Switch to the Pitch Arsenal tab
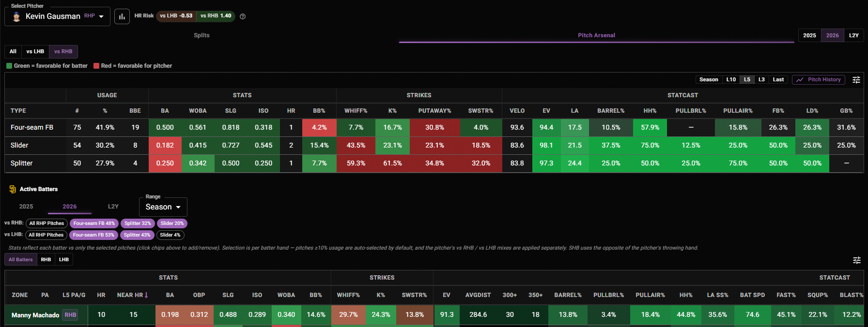This screenshot has width=868, height=327. 596,35
